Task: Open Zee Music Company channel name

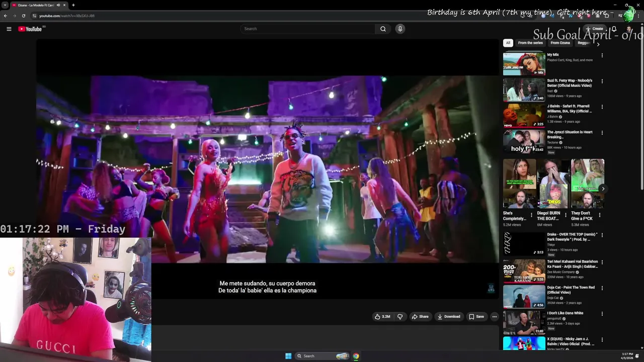Action: 561,272
